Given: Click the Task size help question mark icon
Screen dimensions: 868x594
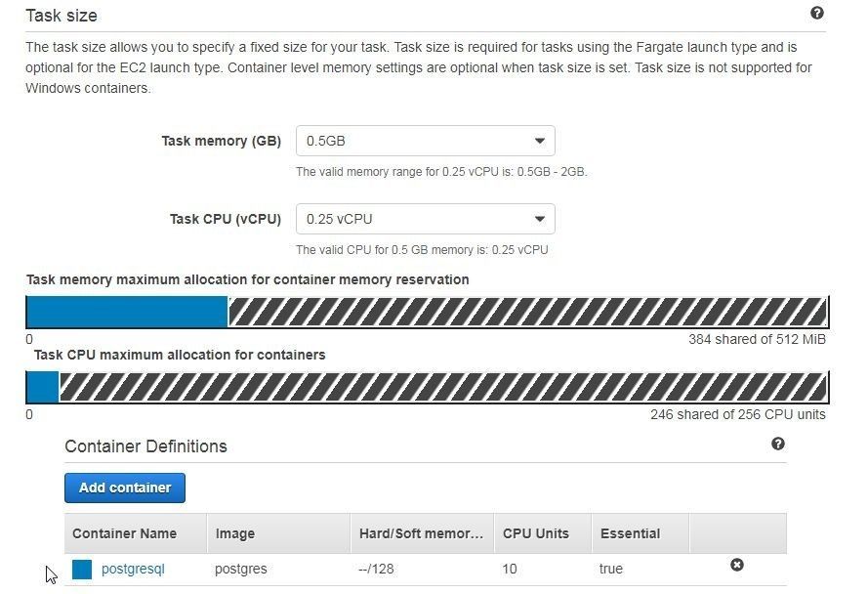Looking at the screenshot, I should click(x=816, y=14).
